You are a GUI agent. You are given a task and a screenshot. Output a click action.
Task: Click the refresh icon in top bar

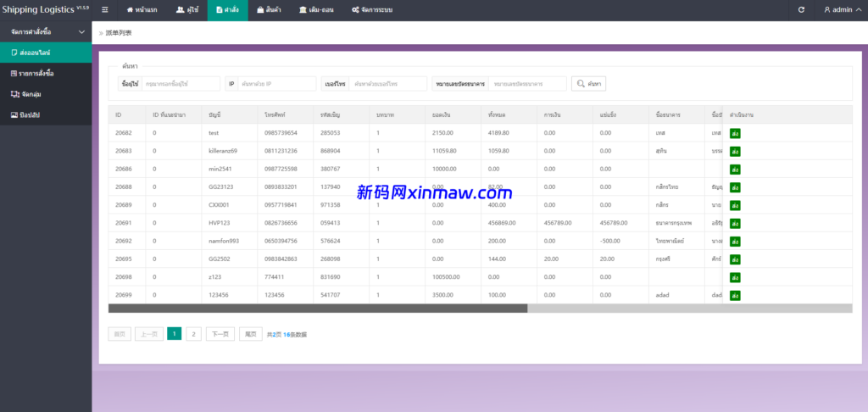pos(801,10)
